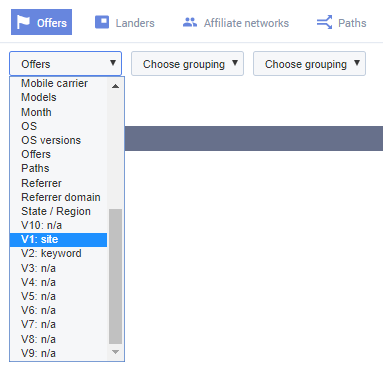Pick V9: n/a option
The image size is (383, 366).
tap(58, 353)
